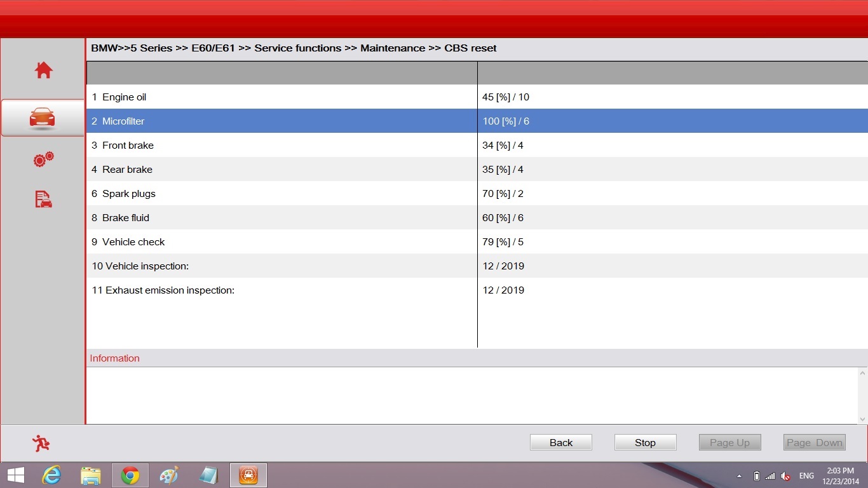Open Windows Start button
This screenshot has height=488, width=868.
point(16,475)
